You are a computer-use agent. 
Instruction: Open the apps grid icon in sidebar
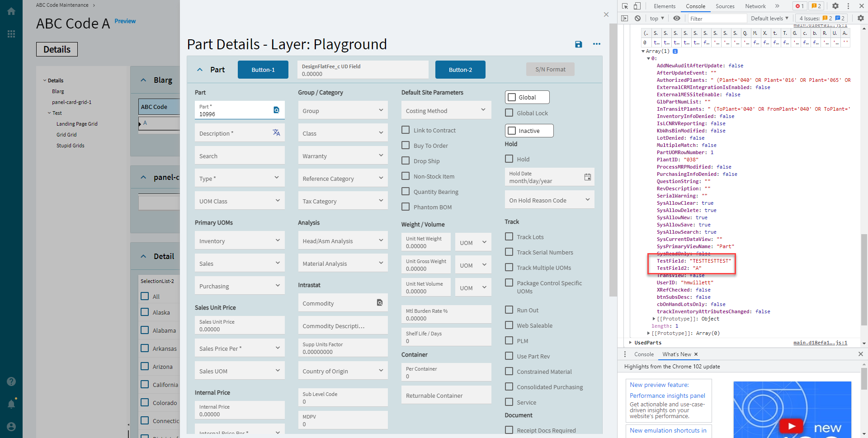pyautogui.click(x=11, y=34)
